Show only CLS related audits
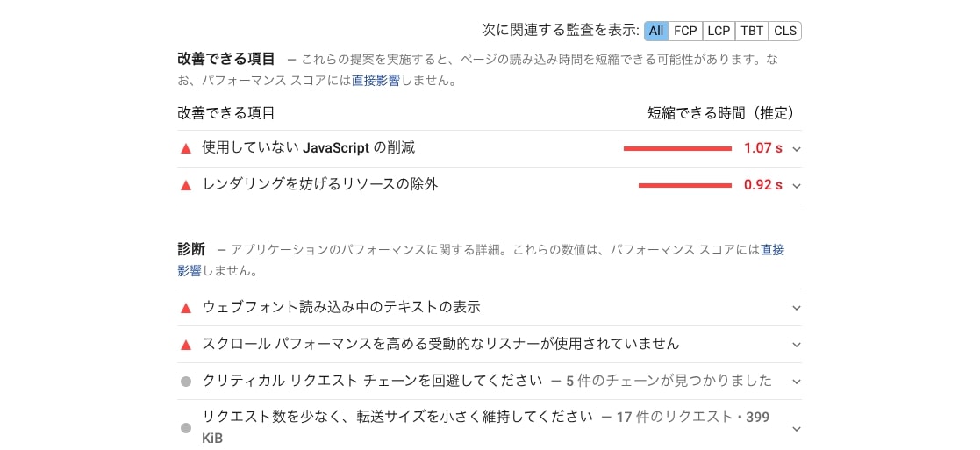The width and height of the screenshot is (980, 450). click(x=785, y=31)
